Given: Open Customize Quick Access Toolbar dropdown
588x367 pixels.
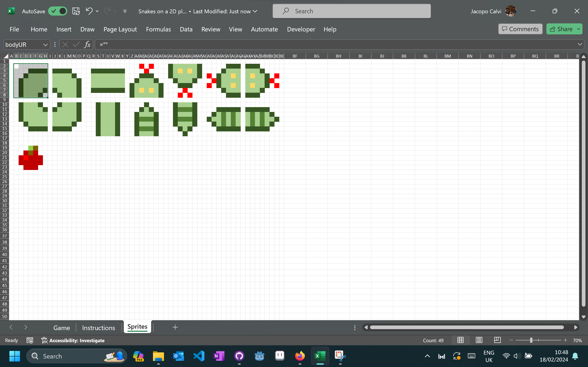Looking at the screenshot, I should [125, 11].
